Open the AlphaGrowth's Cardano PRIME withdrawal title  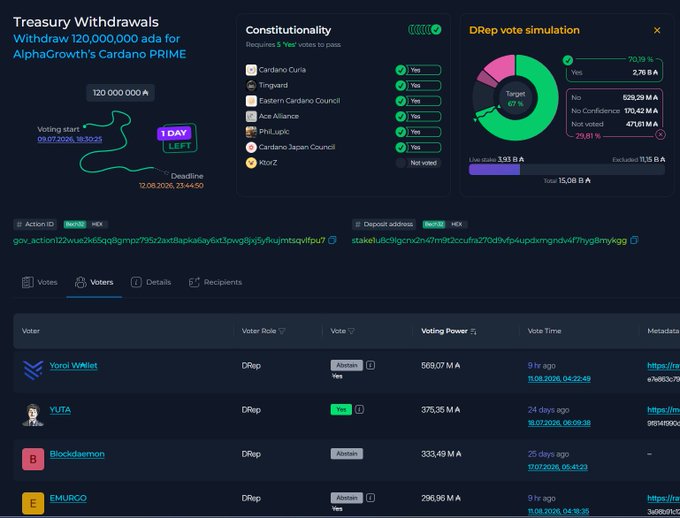[x=100, y=46]
